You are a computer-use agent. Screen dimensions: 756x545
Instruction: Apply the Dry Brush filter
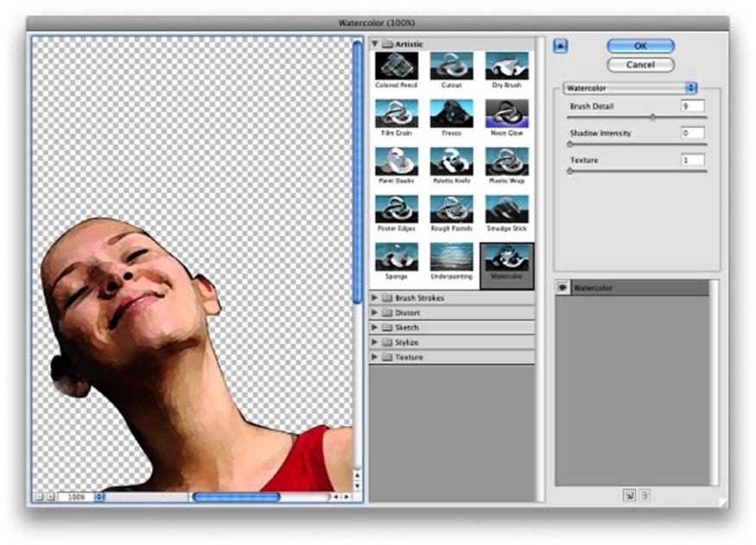[506, 67]
